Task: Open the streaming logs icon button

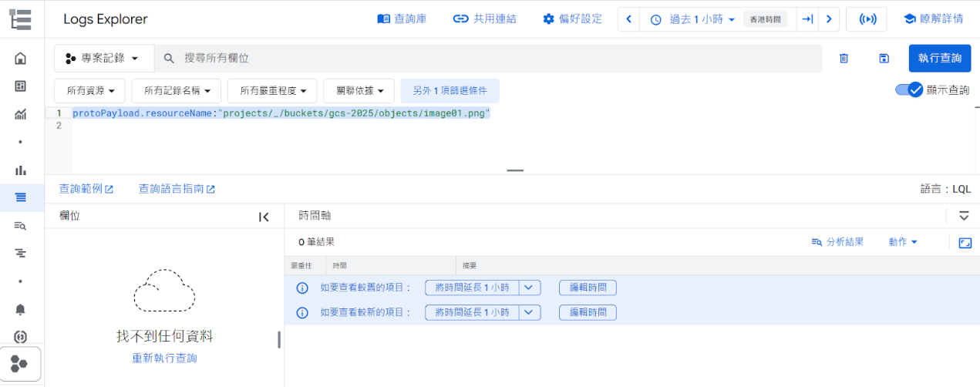Action: tap(866, 19)
